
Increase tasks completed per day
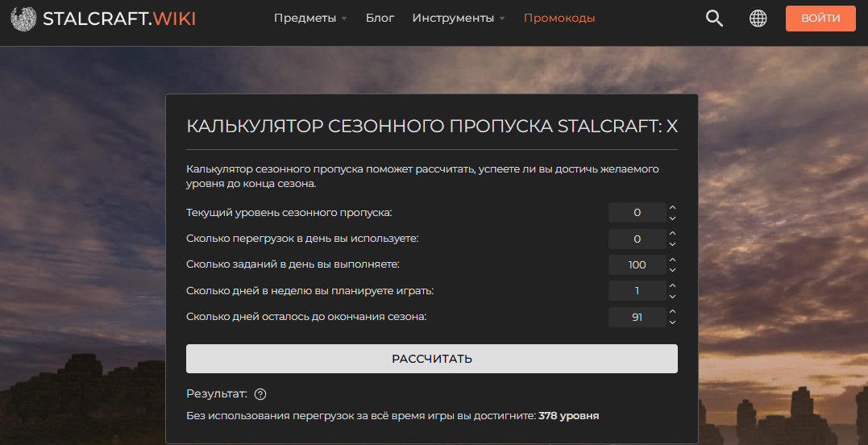(672, 260)
